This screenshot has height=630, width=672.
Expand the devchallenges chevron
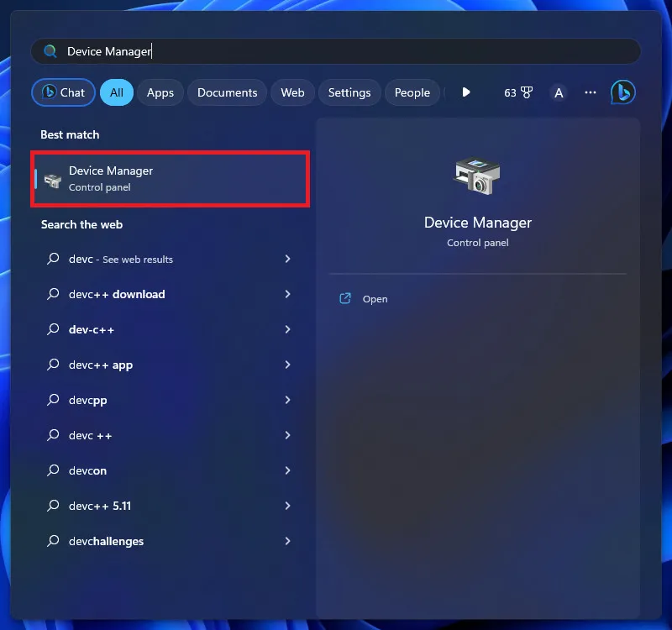(287, 541)
